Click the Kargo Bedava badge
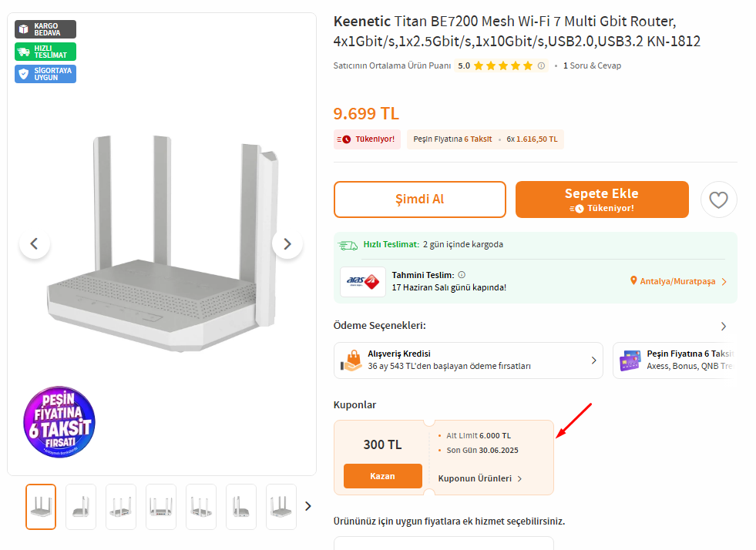Viewport: 756px width, 550px height. [45, 29]
